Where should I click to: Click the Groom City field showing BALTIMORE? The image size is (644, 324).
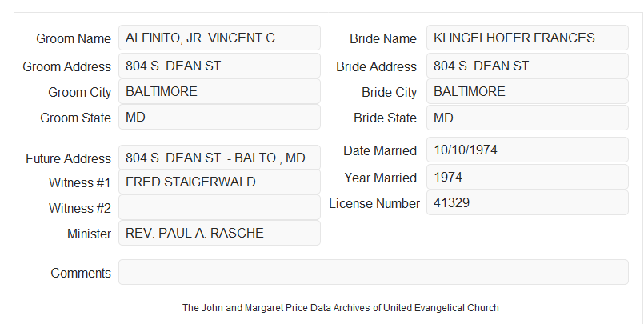pyautogui.click(x=219, y=91)
